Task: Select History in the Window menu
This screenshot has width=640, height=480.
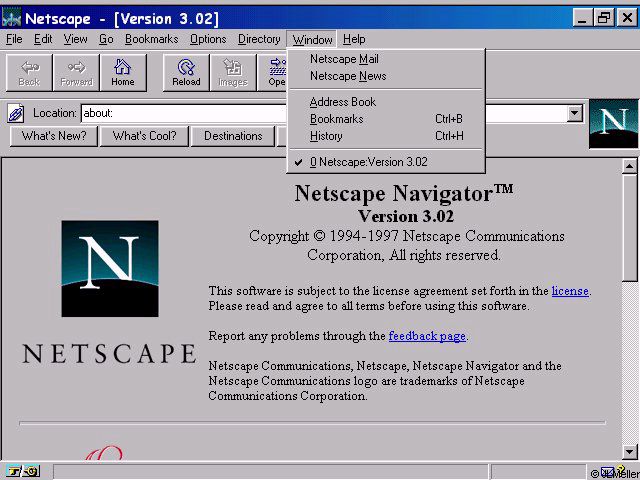Action: (386, 136)
